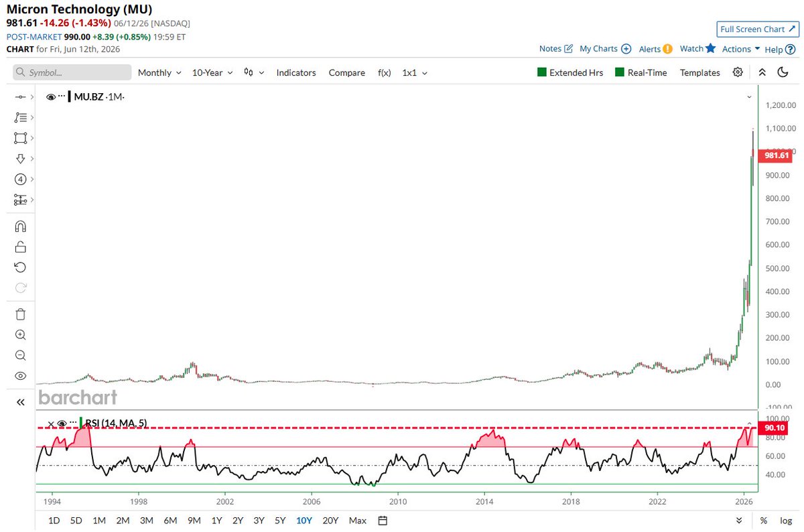This screenshot has height=532, width=804.
Task: Open the 1x1 chart grid dropdown
Action: point(415,72)
